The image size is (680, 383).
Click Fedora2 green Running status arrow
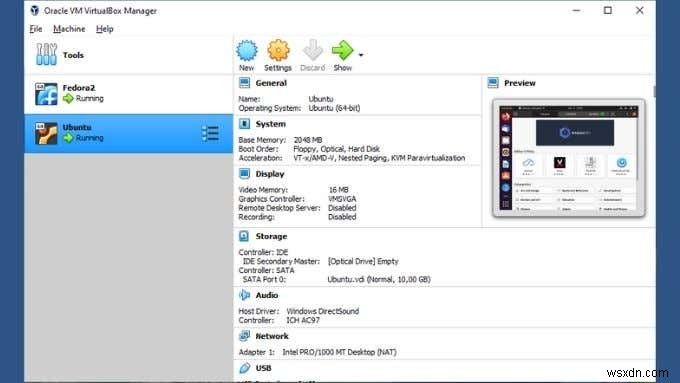click(x=69, y=99)
